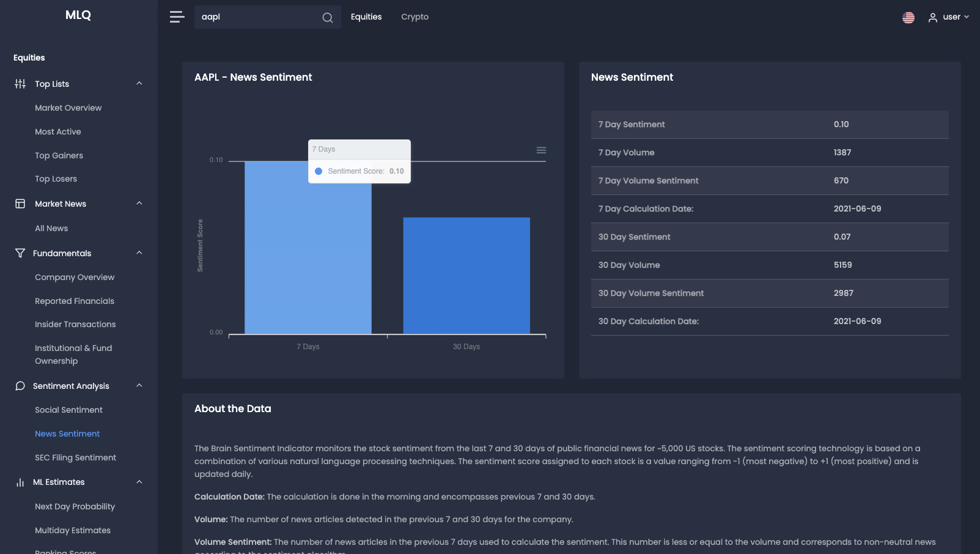Open the US flag language selector
The image size is (980, 554).
(908, 18)
